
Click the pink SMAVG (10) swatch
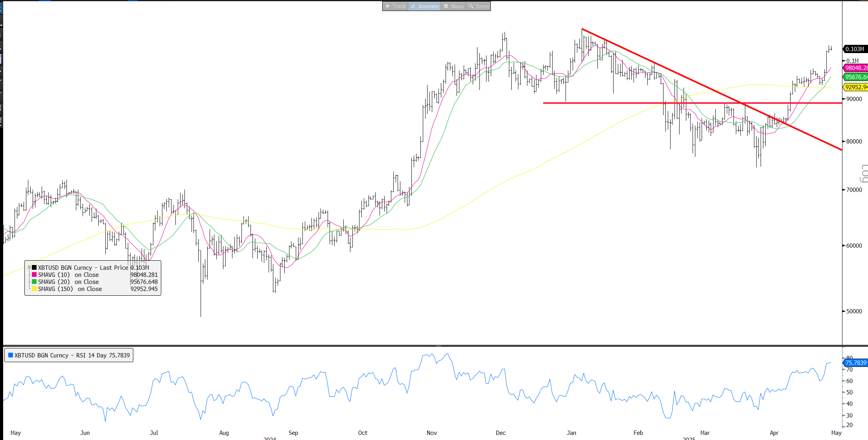[x=34, y=274]
